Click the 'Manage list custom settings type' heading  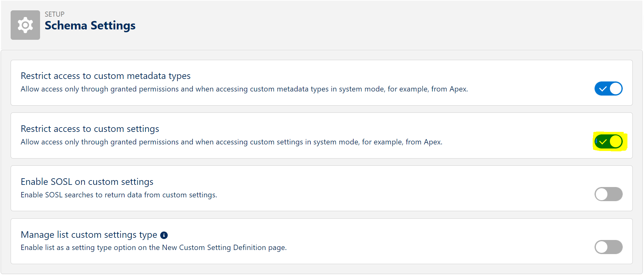pyautogui.click(x=89, y=235)
